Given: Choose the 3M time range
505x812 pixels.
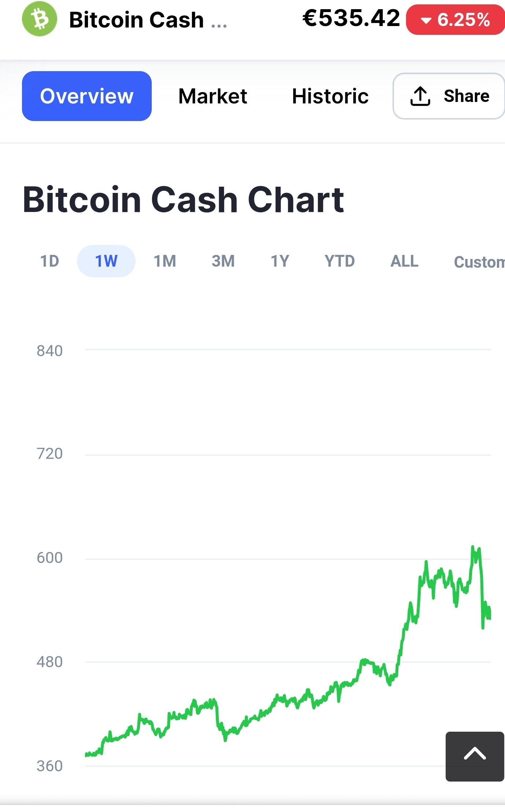Looking at the screenshot, I should (223, 261).
